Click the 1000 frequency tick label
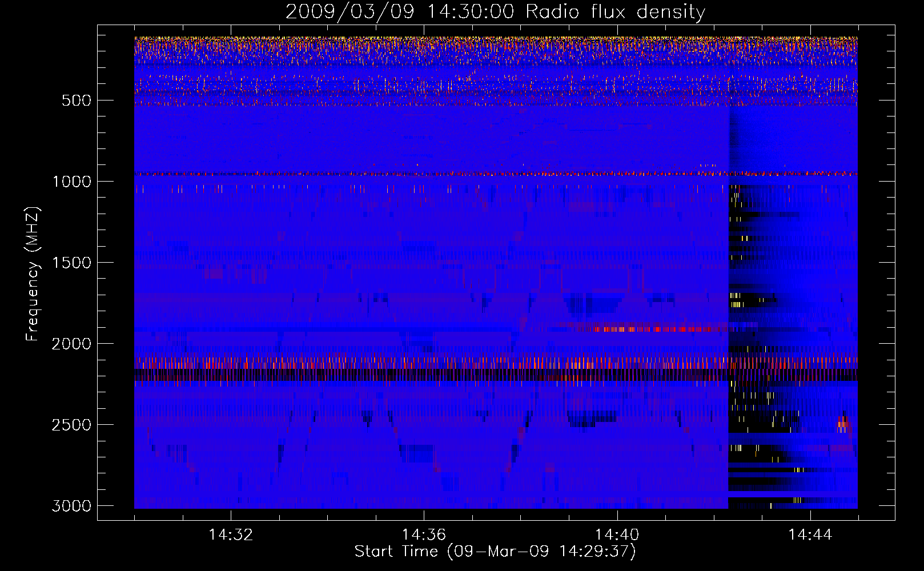Screen dimensions: 924x571 71,182
